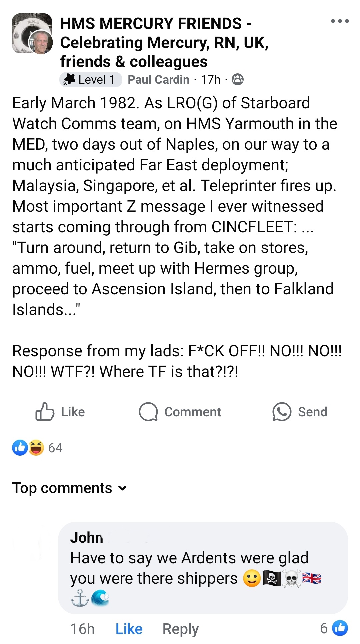Open John's profile from comment
This screenshot has width=360, height=644.
pos(86,538)
